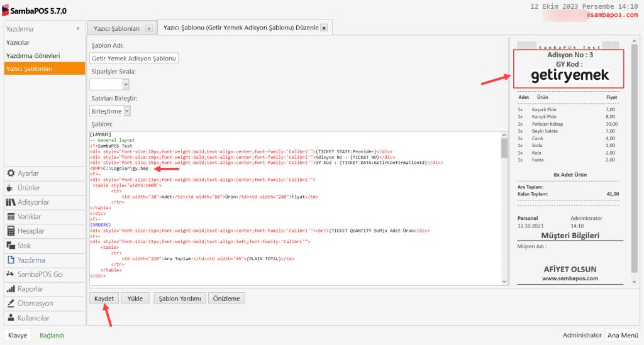Open Varlıklar table icon
644x345 pixels.
tap(11, 217)
